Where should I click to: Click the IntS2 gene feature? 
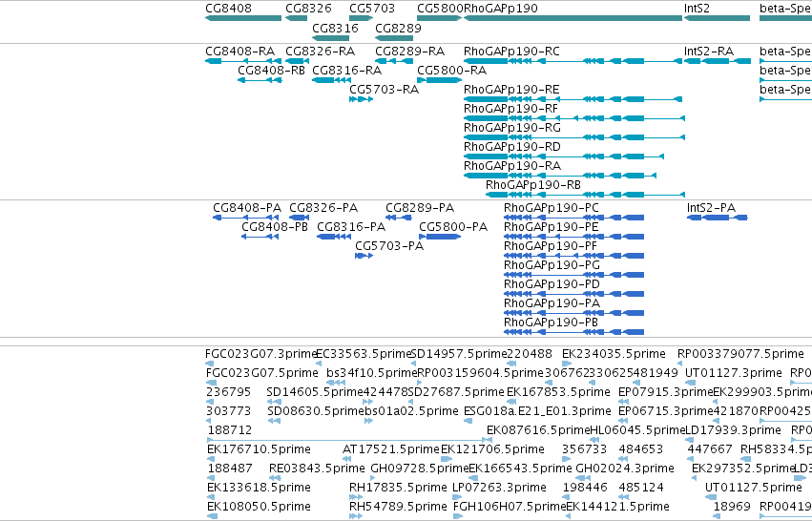[718, 18]
